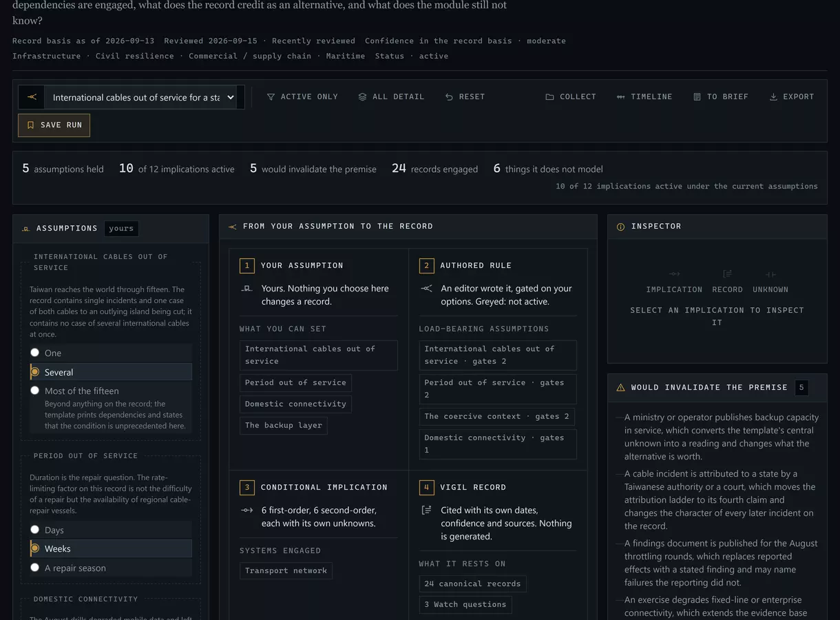Viewport: 840px width, 620px height.
Task: Click the Period out of service settable chip
Action: pos(295,383)
